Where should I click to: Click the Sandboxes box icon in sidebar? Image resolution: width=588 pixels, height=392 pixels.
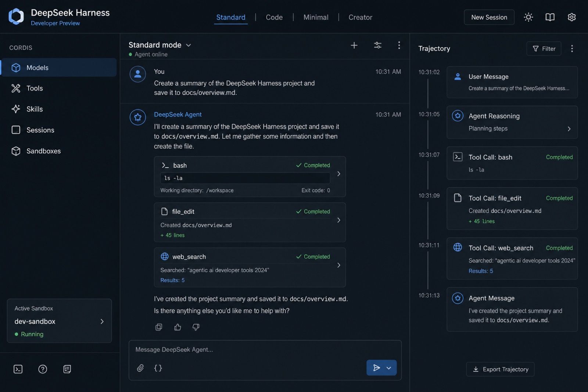click(16, 151)
